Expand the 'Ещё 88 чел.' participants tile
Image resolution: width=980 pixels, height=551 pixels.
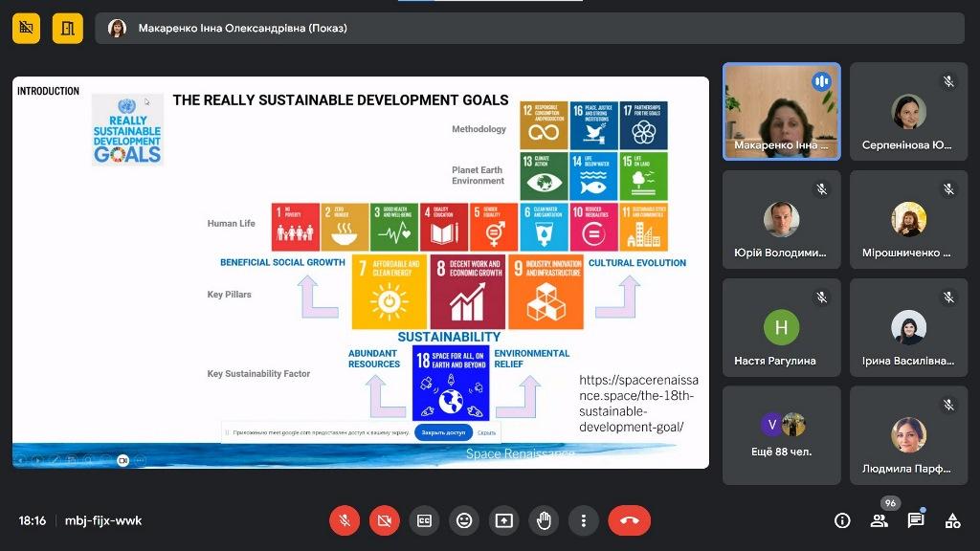(782, 435)
